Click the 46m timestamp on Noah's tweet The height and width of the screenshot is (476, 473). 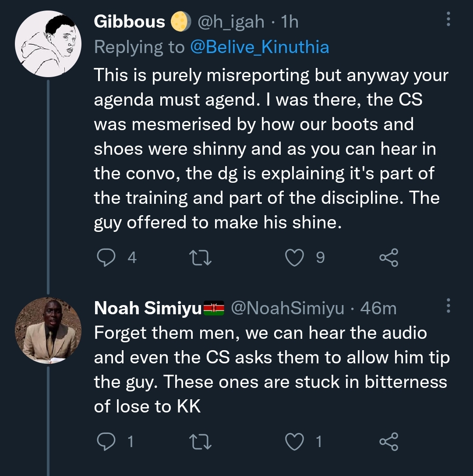[x=378, y=309]
